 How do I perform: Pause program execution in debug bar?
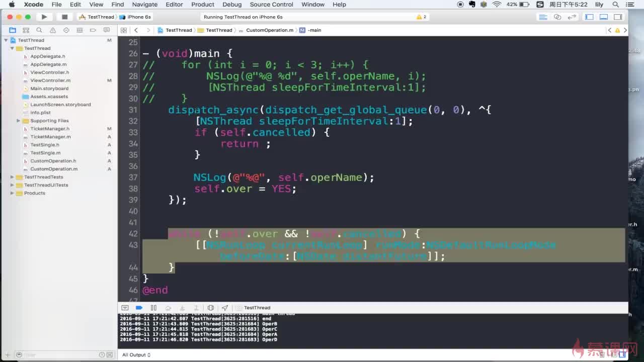(153, 308)
